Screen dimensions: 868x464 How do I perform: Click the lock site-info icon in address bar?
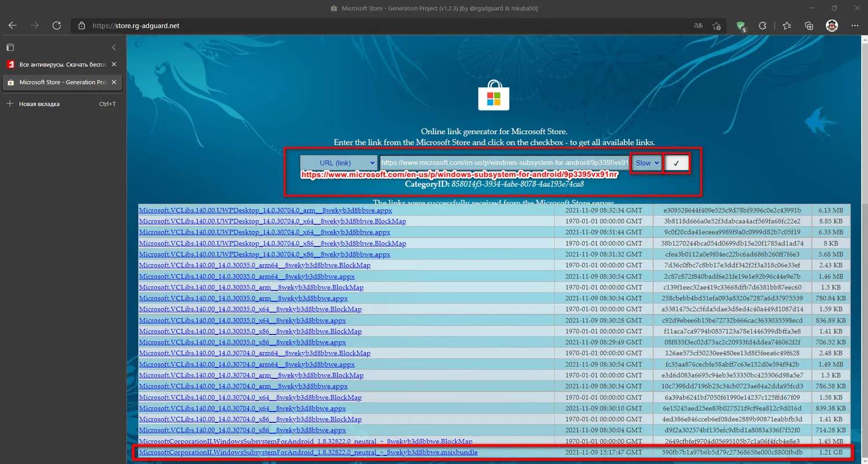click(x=82, y=25)
